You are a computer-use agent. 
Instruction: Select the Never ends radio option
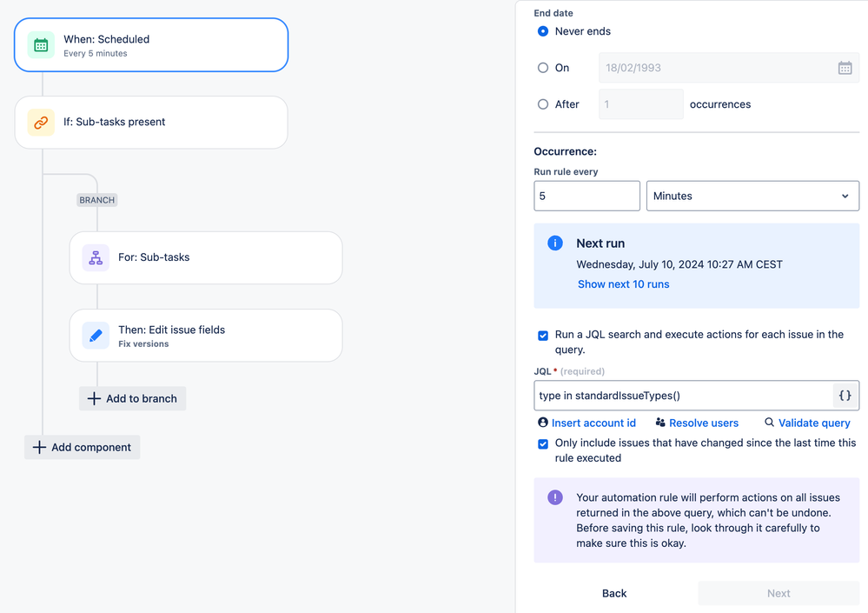pyautogui.click(x=543, y=31)
